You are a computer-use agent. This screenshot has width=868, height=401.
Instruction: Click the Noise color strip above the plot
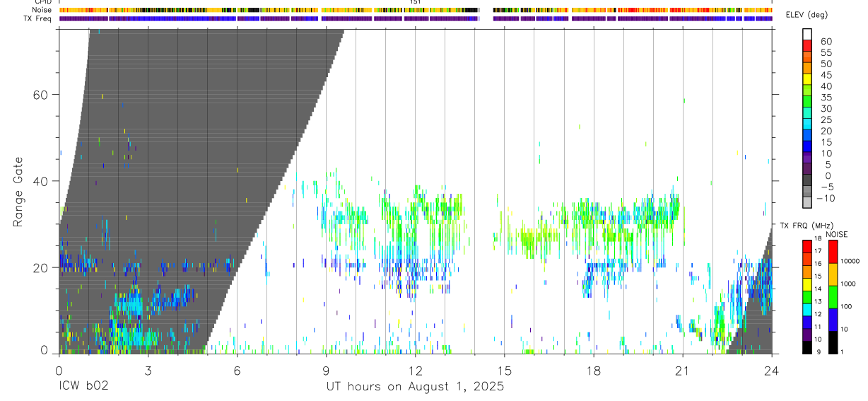(416, 10)
